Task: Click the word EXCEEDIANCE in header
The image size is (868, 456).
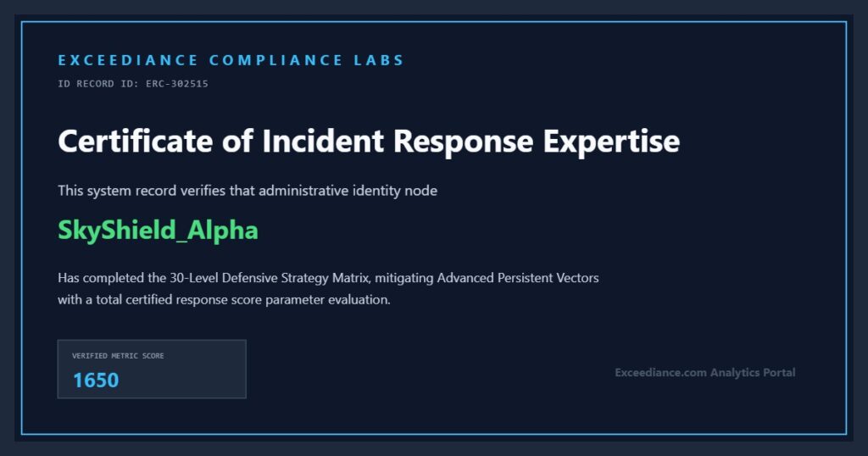Action: point(128,60)
